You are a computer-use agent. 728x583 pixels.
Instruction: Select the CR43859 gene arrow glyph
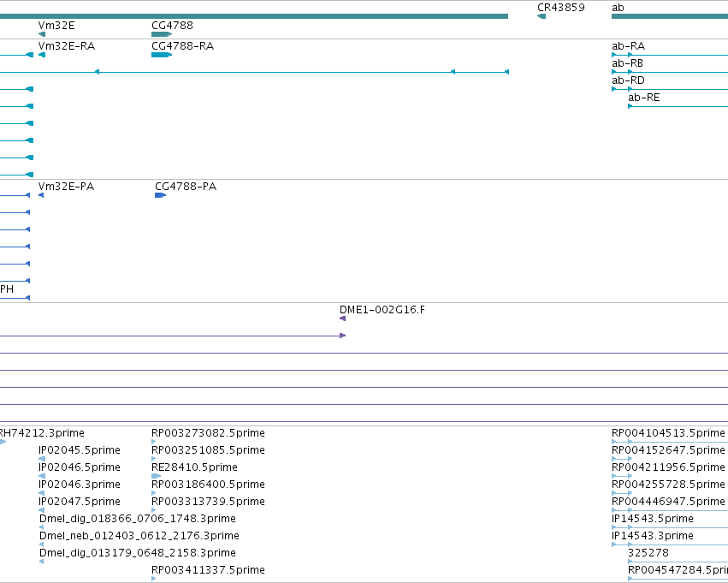click(542, 17)
